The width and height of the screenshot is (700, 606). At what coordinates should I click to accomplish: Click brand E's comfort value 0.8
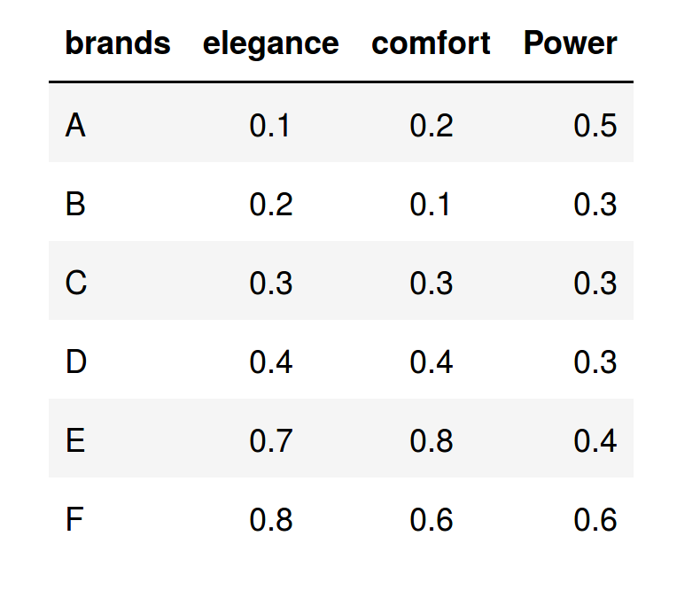[431, 441]
